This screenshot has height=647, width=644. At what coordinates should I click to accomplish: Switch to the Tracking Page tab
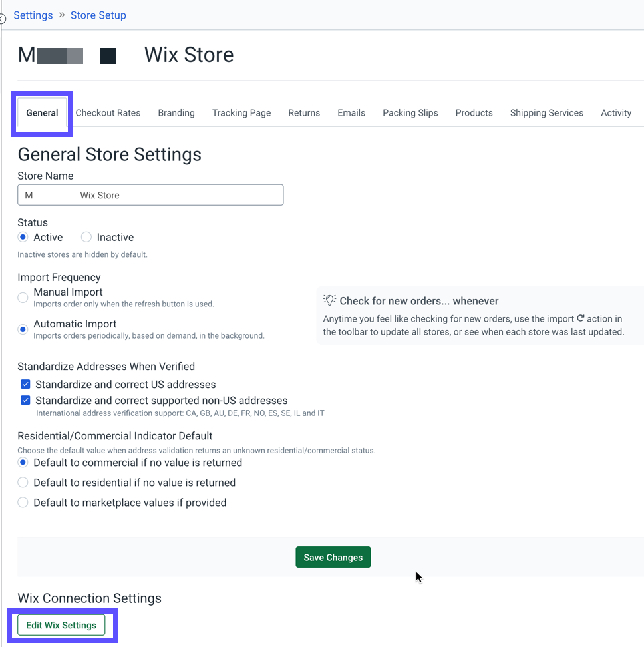[x=241, y=113]
